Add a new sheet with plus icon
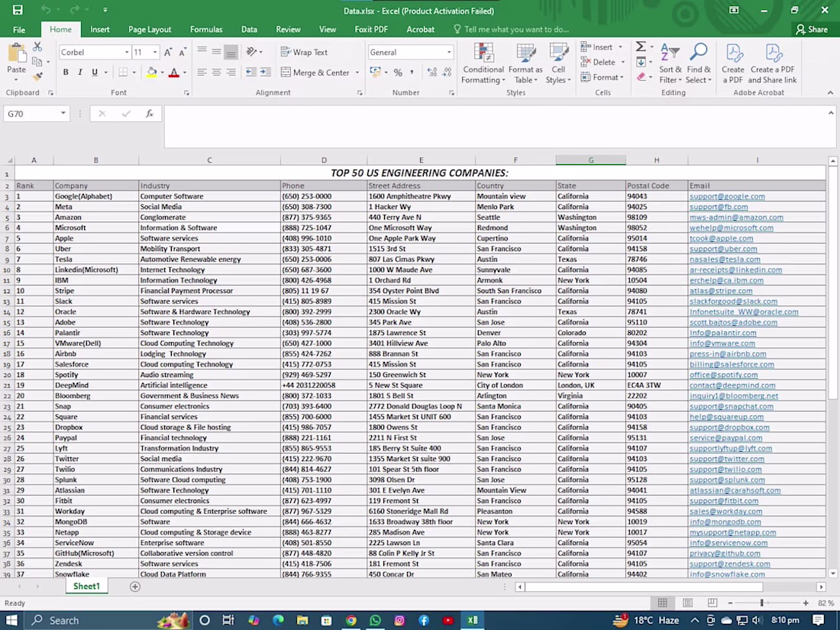The height and width of the screenshot is (630, 840). [135, 586]
